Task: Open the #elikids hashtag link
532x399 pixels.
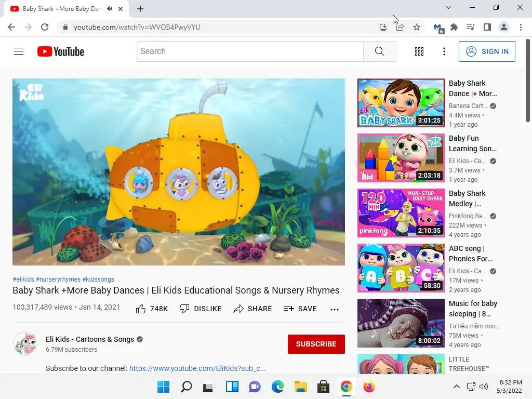Action: click(x=23, y=279)
